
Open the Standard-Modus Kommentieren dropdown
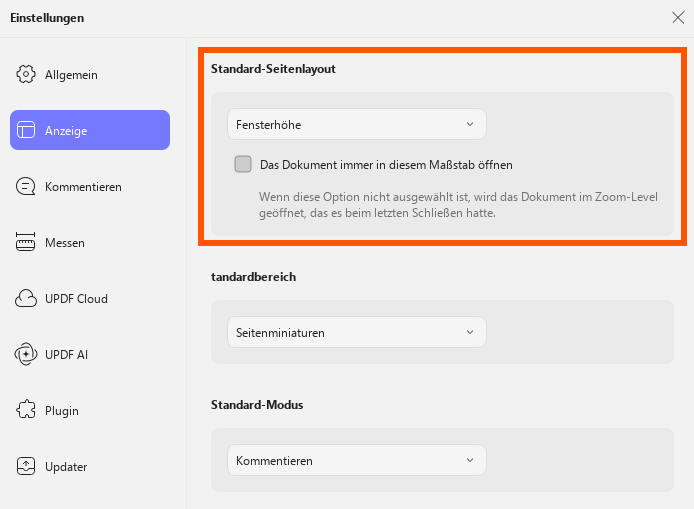pos(357,460)
